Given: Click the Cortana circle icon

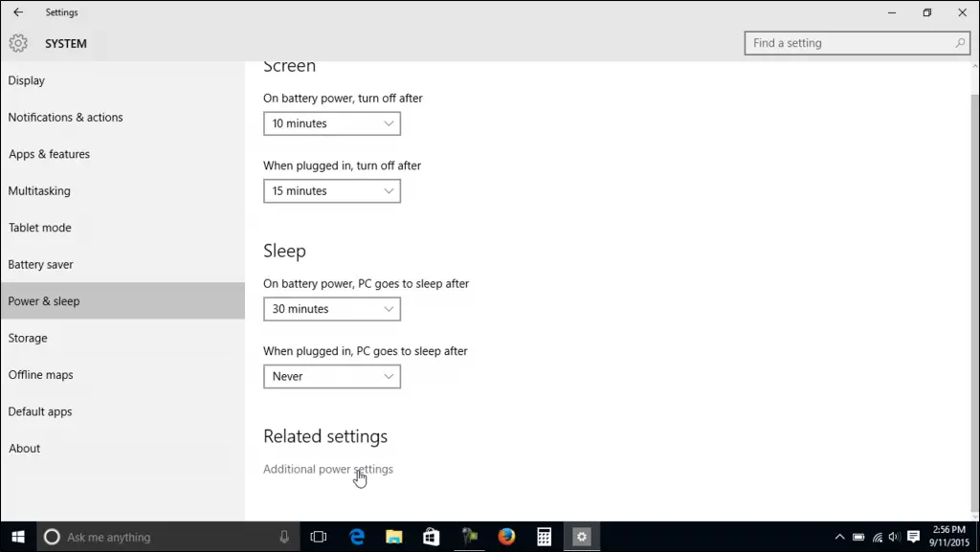Looking at the screenshot, I should (x=52, y=537).
